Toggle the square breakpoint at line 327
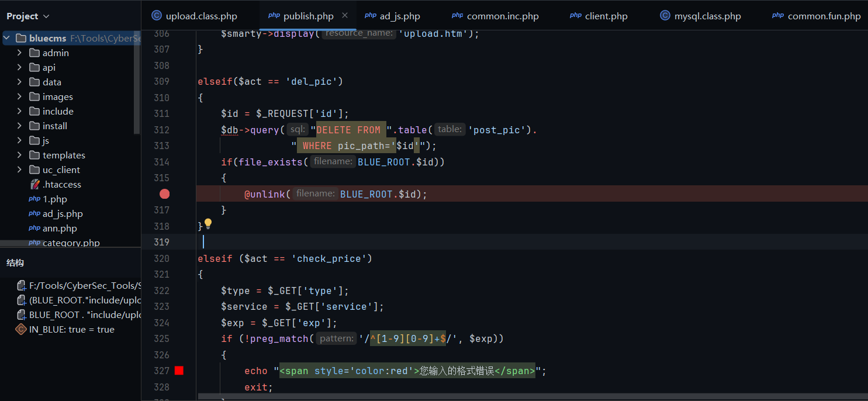 pos(179,371)
